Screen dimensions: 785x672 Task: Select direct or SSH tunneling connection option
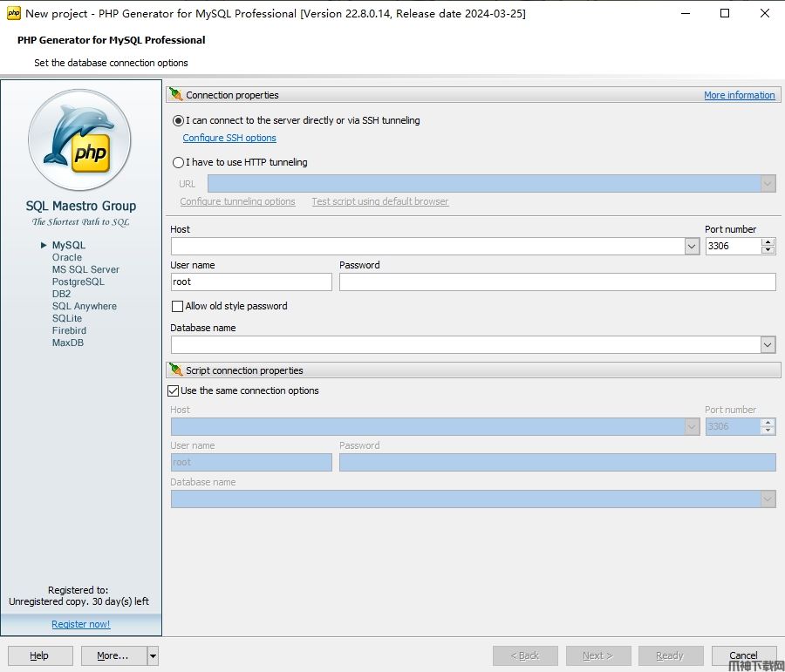179,120
